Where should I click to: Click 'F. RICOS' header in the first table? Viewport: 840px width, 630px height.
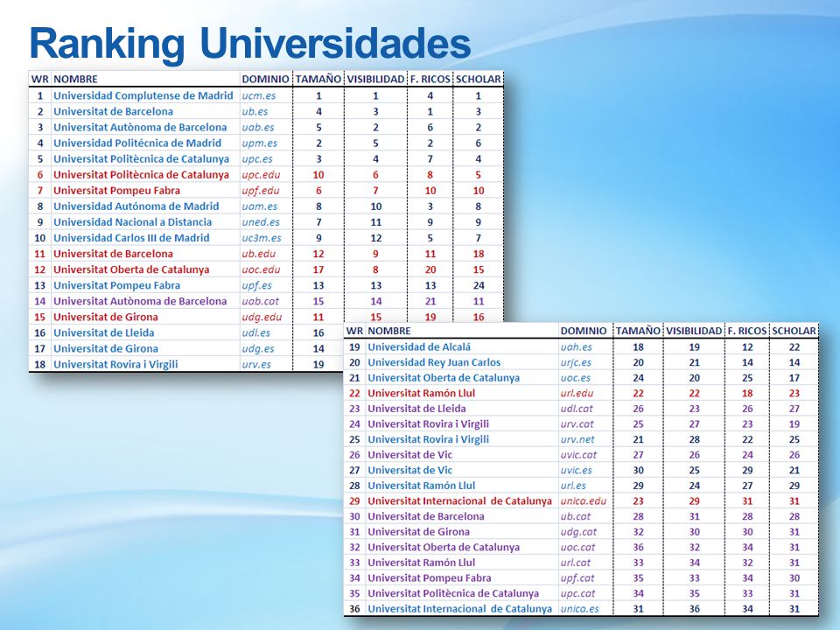tap(430, 80)
